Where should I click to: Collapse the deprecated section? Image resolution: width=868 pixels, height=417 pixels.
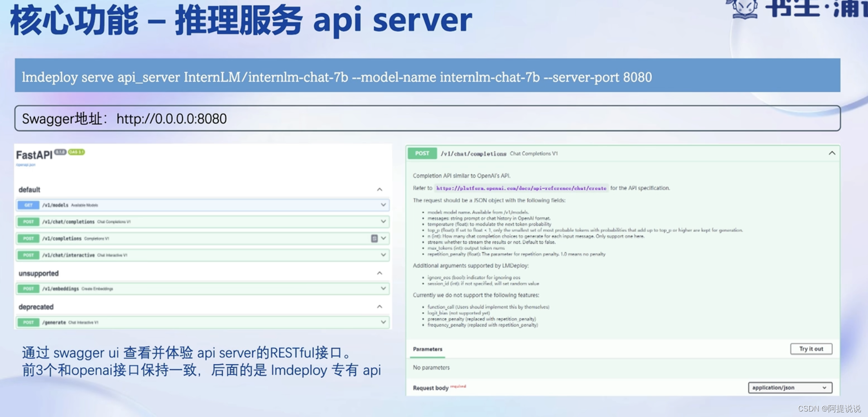(379, 307)
